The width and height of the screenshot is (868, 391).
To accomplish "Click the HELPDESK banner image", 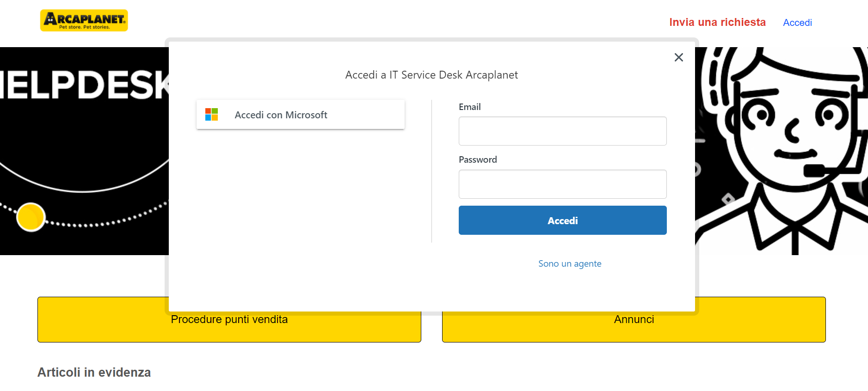I will [84, 151].
